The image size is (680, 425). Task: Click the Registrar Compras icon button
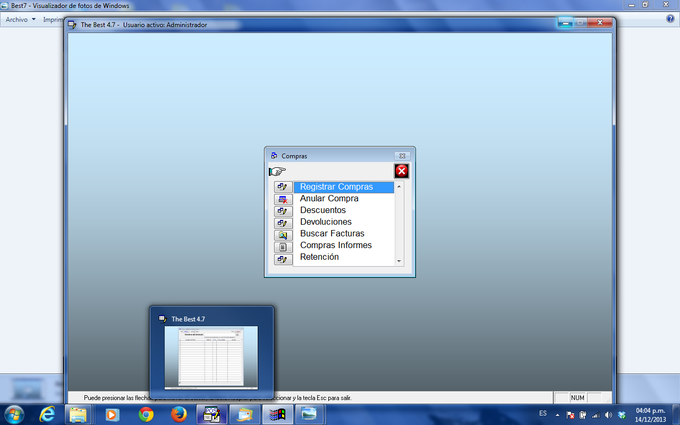283,187
